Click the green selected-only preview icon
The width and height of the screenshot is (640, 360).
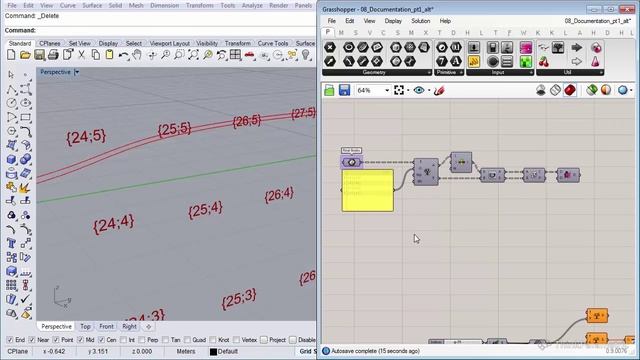tap(591, 90)
